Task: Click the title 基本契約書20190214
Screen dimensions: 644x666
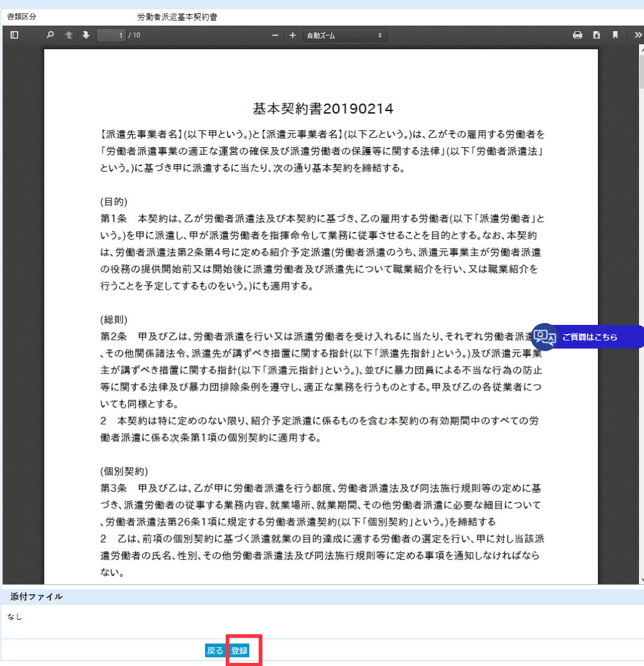Action: pyautogui.click(x=323, y=109)
